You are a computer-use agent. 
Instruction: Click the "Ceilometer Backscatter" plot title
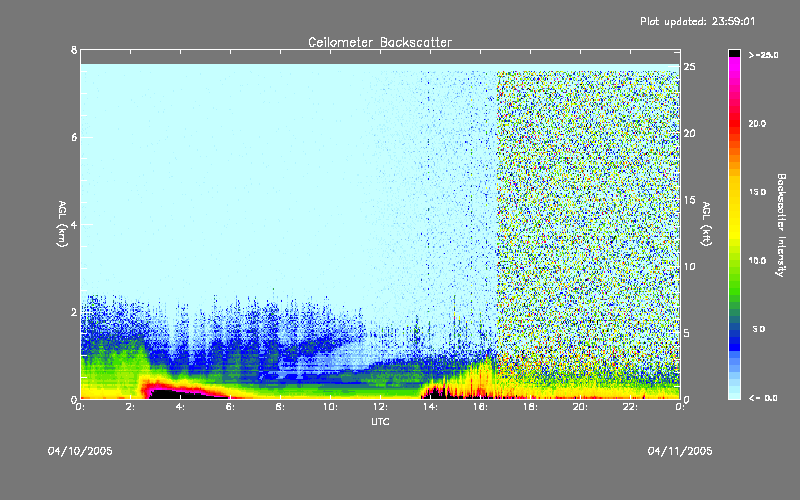380,42
